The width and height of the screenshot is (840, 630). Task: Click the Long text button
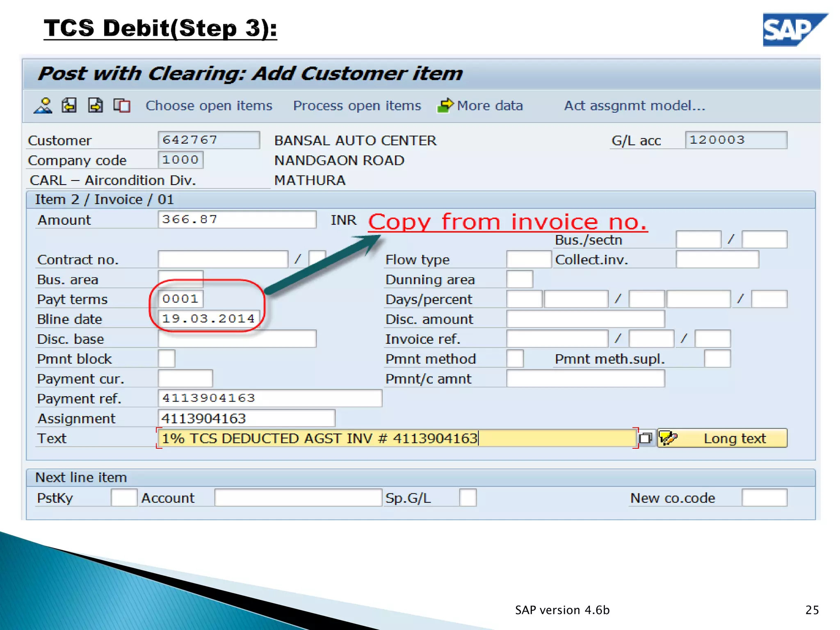tap(722, 438)
